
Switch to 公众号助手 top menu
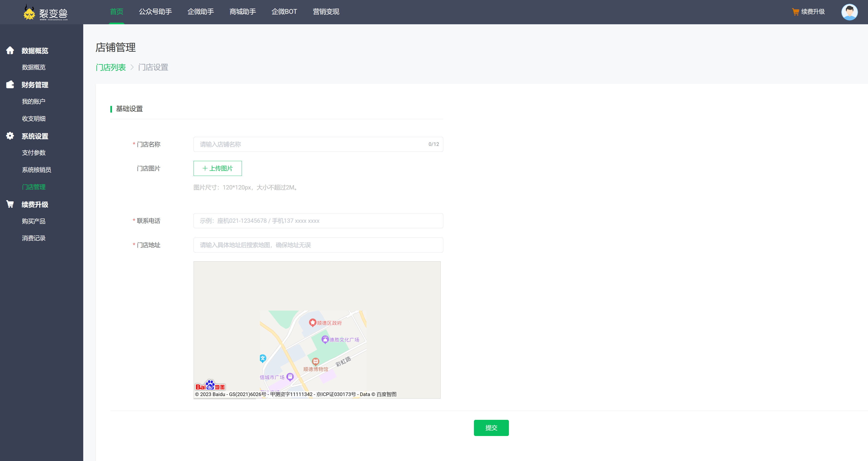point(155,12)
